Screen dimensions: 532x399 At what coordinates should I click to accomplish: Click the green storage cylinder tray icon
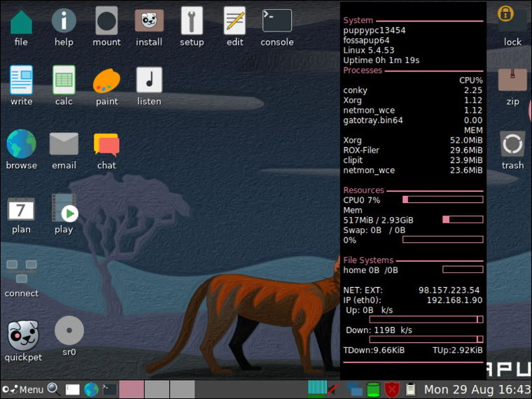(x=373, y=389)
